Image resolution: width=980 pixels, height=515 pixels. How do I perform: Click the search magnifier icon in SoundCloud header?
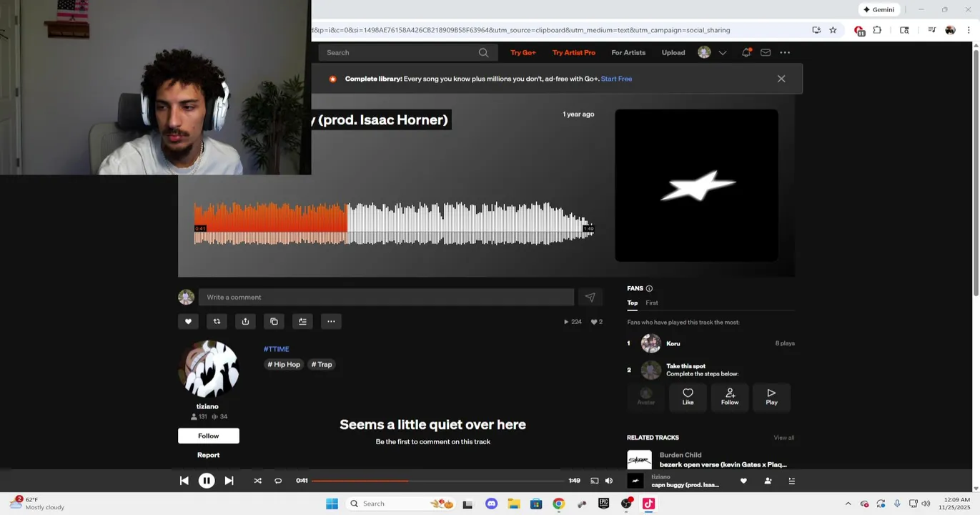[x=483, y=52]
